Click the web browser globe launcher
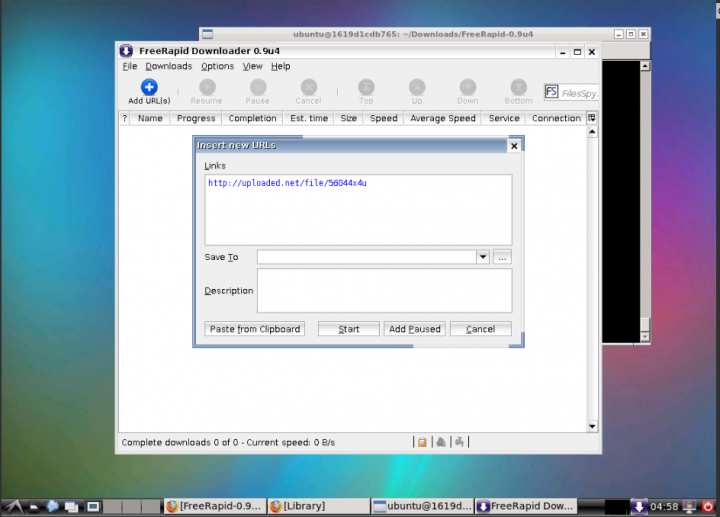The height and width of the screenshot is (517, 720). click(52, 506)
